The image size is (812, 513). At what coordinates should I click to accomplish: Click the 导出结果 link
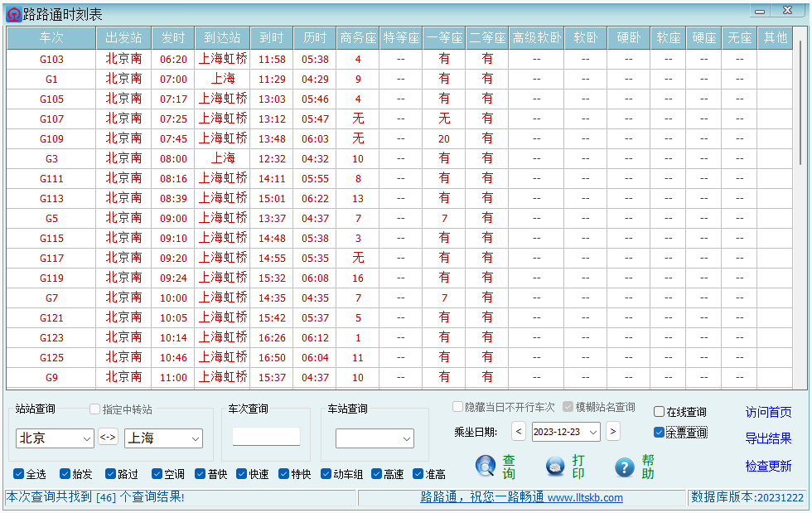[x=768, y=438]
